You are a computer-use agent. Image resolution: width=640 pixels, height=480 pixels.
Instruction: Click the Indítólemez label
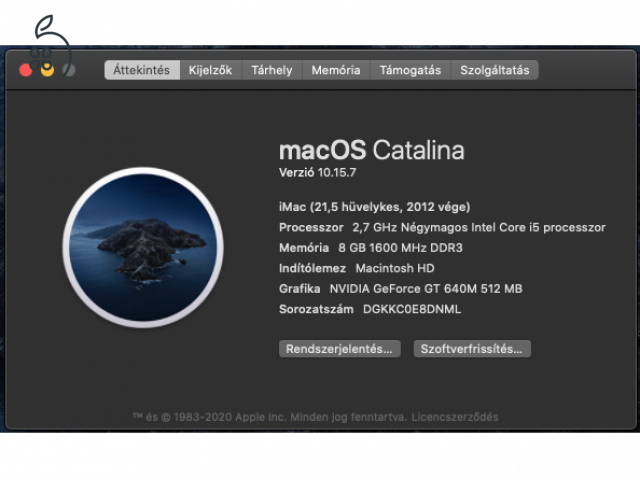click(x=313, y=268)
